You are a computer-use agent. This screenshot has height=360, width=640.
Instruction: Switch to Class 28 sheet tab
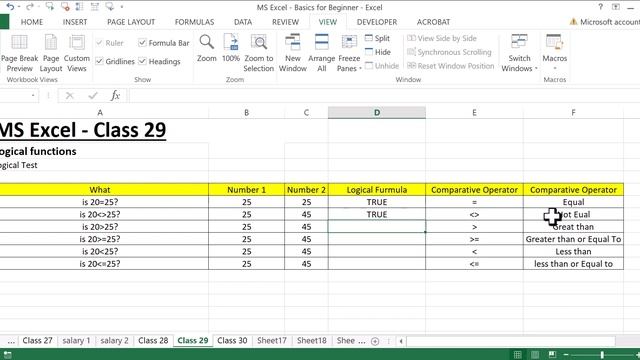153,340
